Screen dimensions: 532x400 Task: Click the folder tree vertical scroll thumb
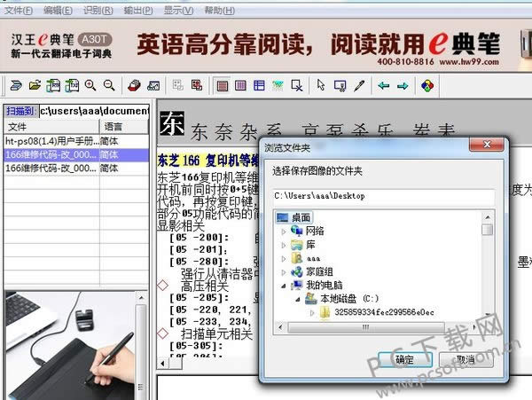click(x=487, y=230)
